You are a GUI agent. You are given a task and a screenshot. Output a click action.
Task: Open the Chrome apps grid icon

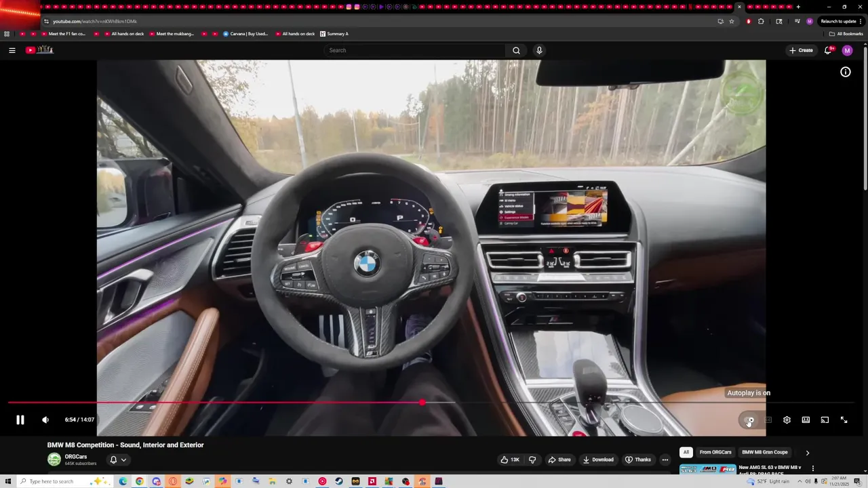pyautogui.click(x=7, y=34)
